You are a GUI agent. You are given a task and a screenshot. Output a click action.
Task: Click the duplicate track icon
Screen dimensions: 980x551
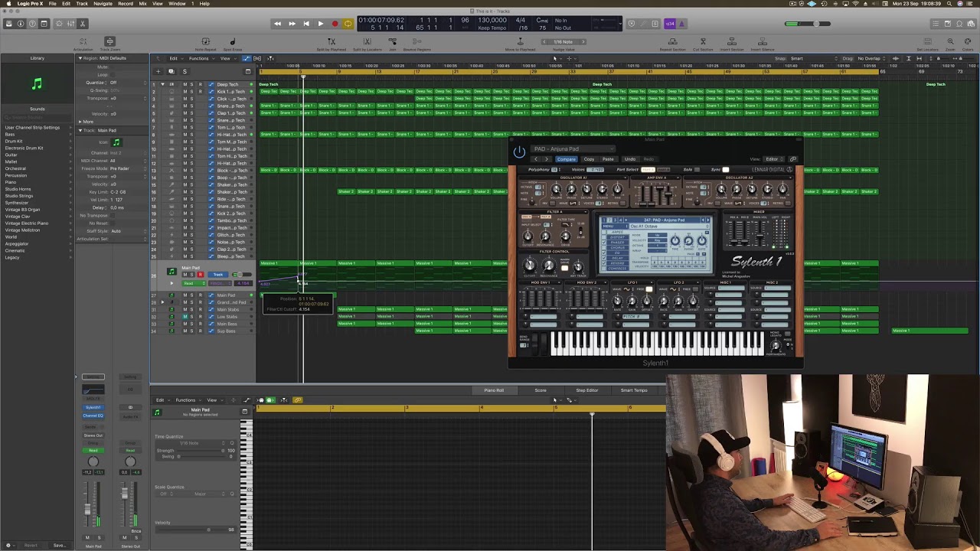coord(171,71)
